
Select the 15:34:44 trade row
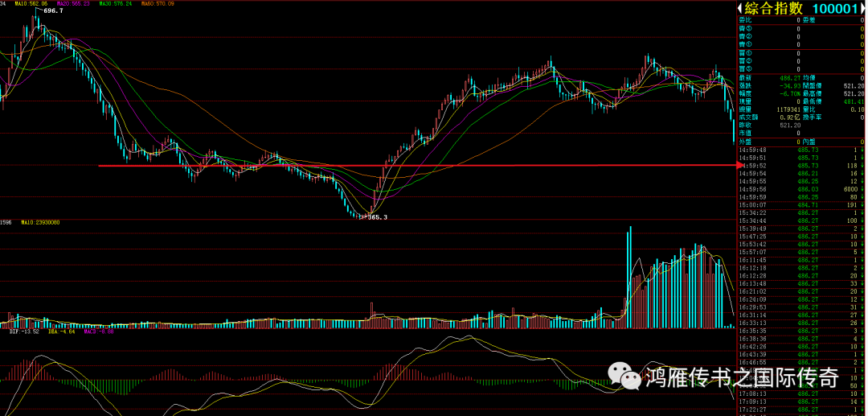[801, 220]
